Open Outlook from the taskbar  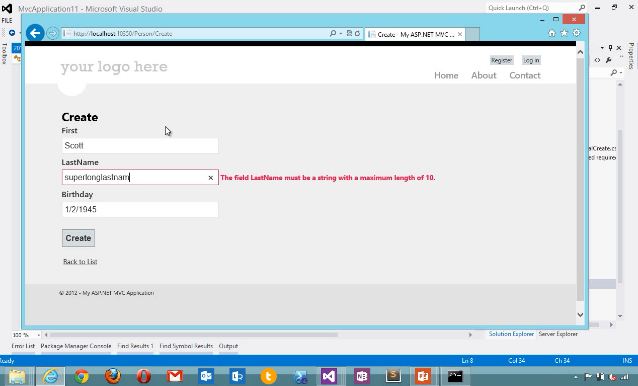pos(206,377)
